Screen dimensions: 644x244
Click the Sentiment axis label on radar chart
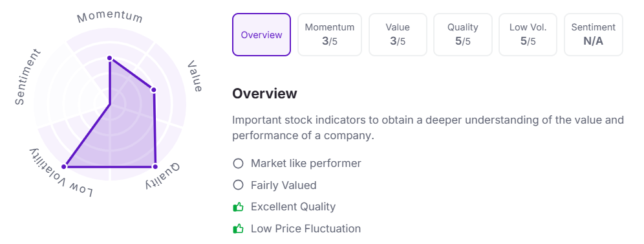[28, 77]
